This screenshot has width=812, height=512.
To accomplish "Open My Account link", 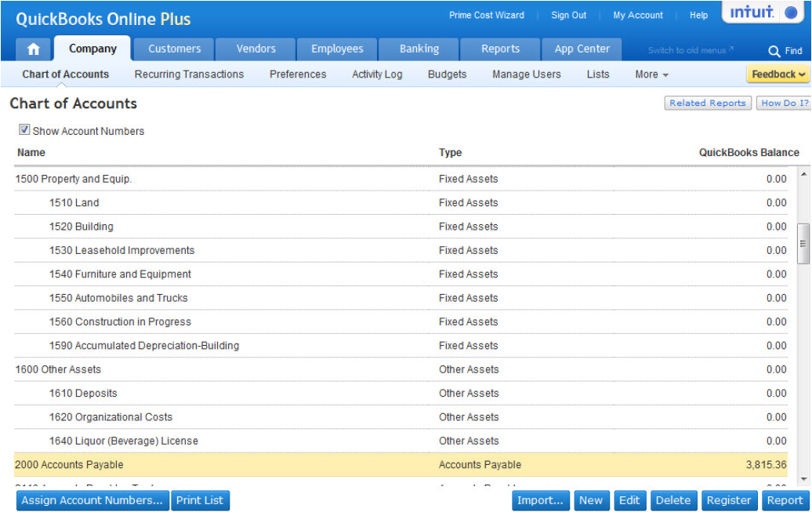I will point(638,15).
